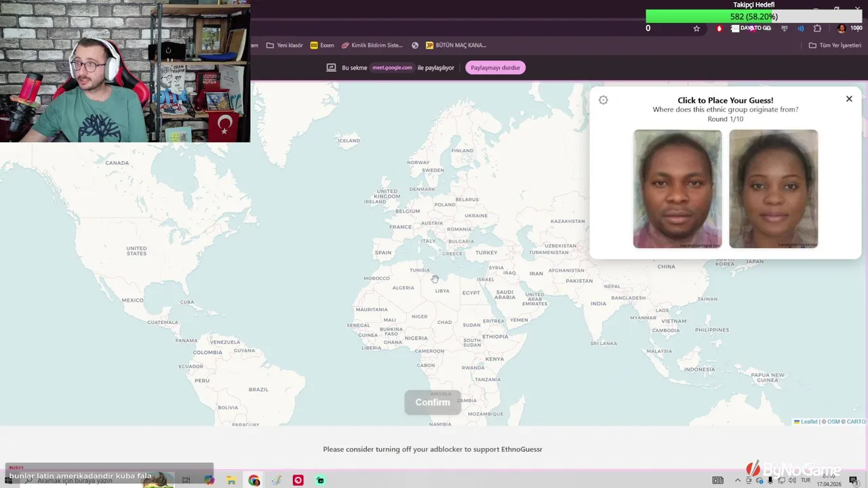Click the Mozambique map label
Image resolution: width=868 pixels, height=488 pixels.
click(x=486, y=413)
